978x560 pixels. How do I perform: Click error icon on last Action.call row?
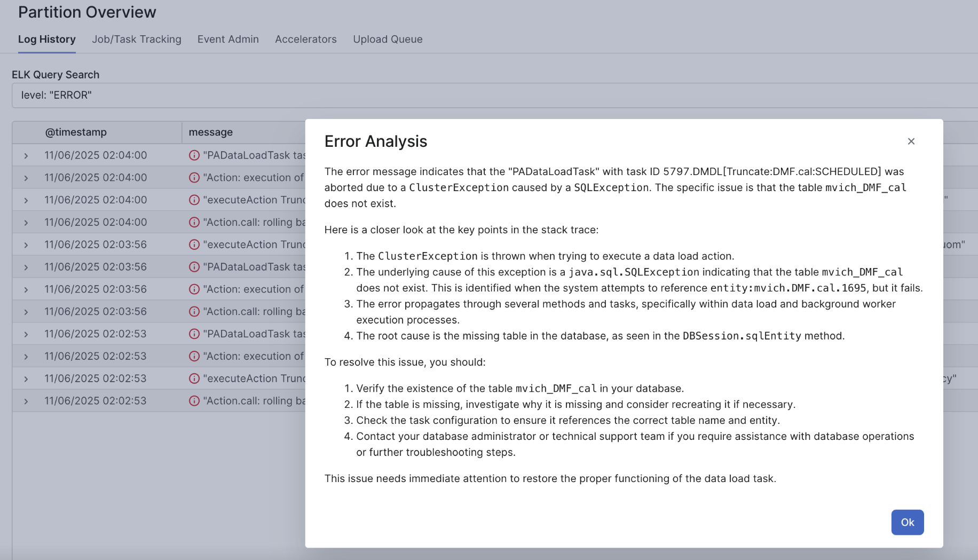(194, 401)
